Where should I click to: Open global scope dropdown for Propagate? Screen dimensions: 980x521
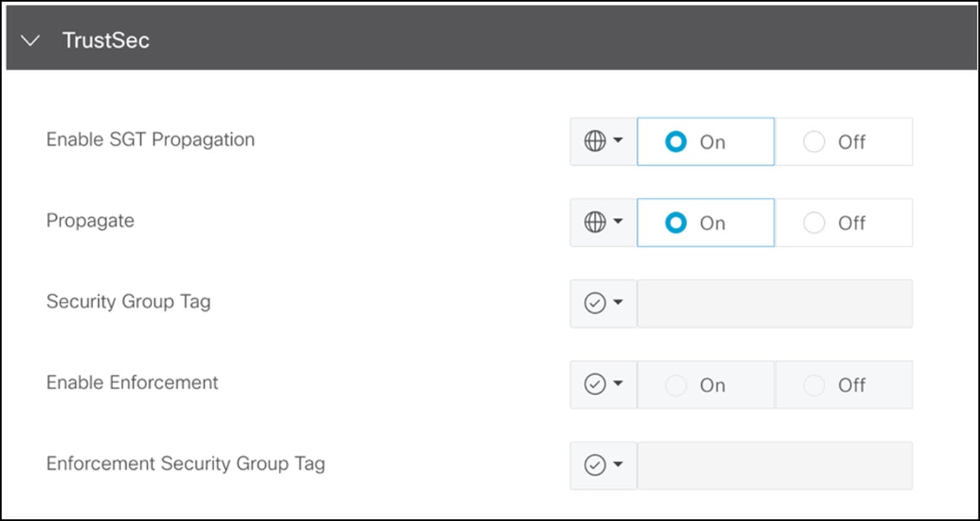(x=603, y=223)
